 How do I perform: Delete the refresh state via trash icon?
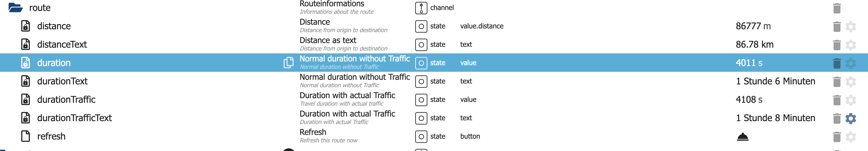837,137
